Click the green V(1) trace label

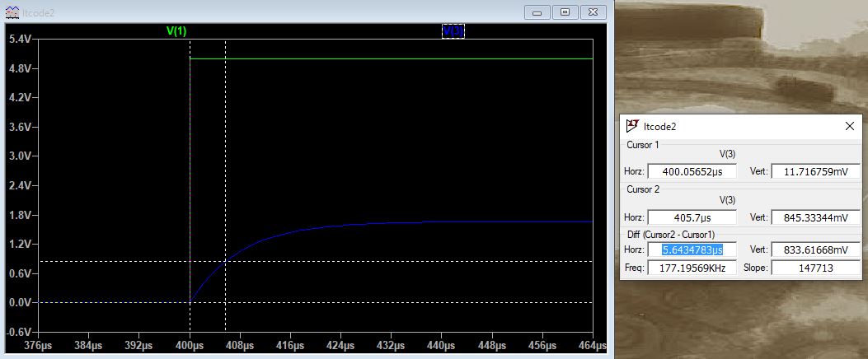176,31
